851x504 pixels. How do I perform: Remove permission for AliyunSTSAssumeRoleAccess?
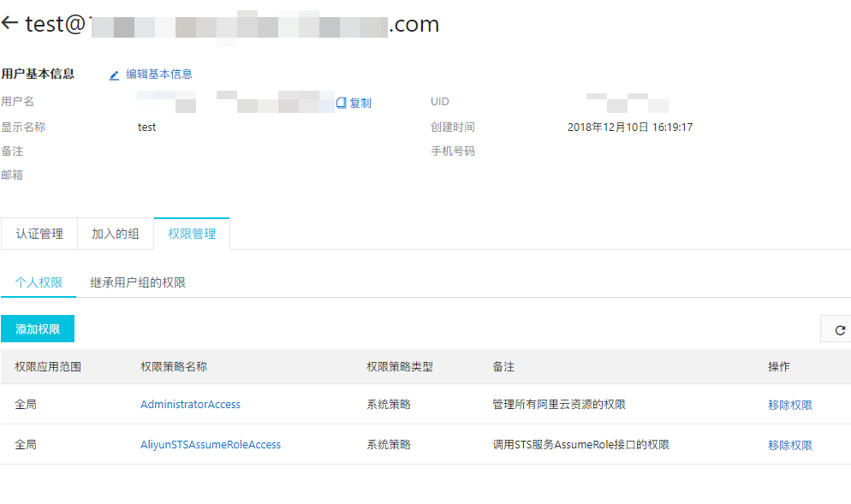click(x=789, y=446)
